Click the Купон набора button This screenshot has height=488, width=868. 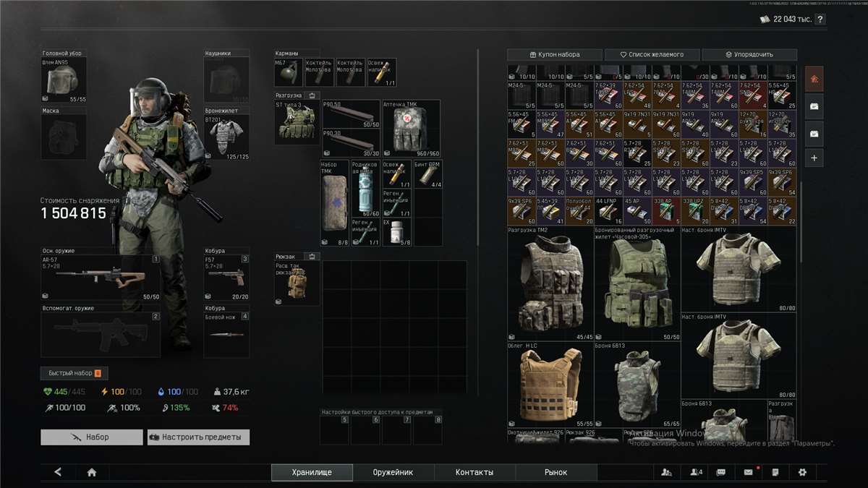click(554, 54)
